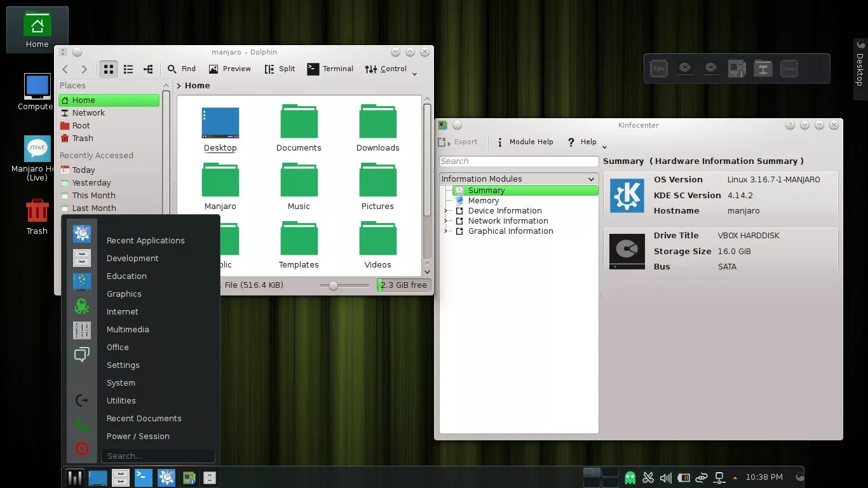Click Cpu monitor icon in desktop widget

pyautogui.click(x=659, y=69)
